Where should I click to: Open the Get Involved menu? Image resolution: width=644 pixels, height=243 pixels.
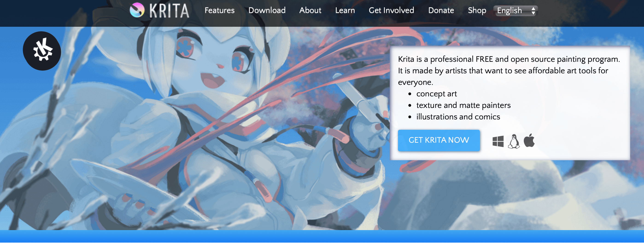(x=391, y=10)
